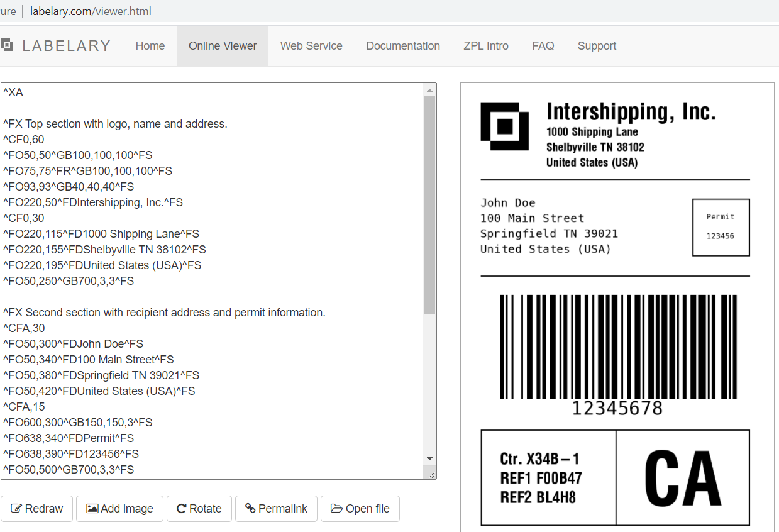The image size is (779, 532).
Task: Click Rotate to turn the label preview
Action: pos(199,508)
